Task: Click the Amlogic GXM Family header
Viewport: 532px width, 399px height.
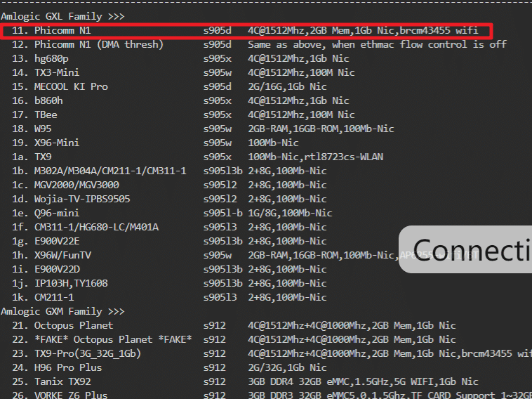Action: pyautogui.click(x=62, y=311)
